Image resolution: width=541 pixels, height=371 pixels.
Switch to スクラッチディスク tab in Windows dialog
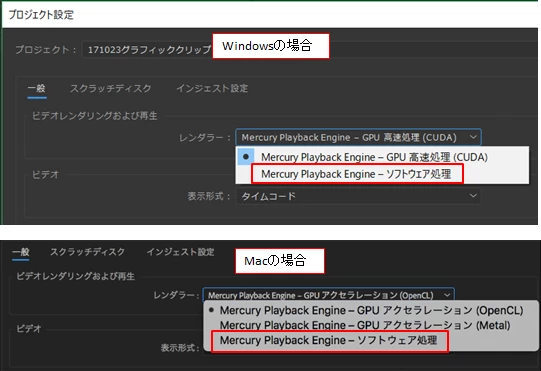click(110, 88)
